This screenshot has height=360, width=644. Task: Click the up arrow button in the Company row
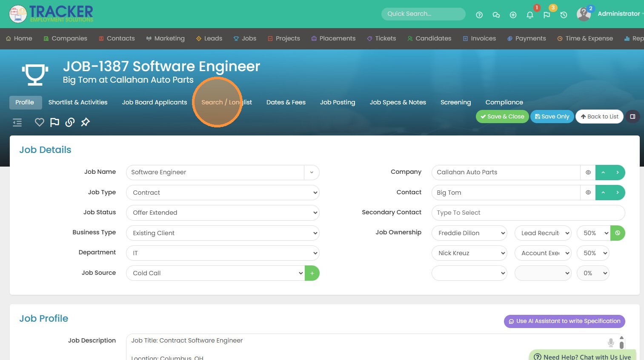[x=603, y=173]
